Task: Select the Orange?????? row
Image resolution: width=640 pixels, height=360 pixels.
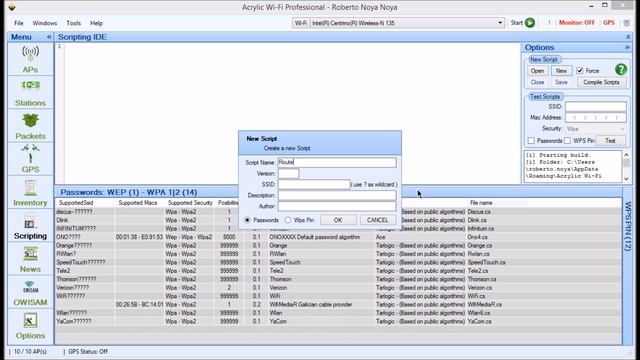Action: pyautogui.click(x=338, y=245)
